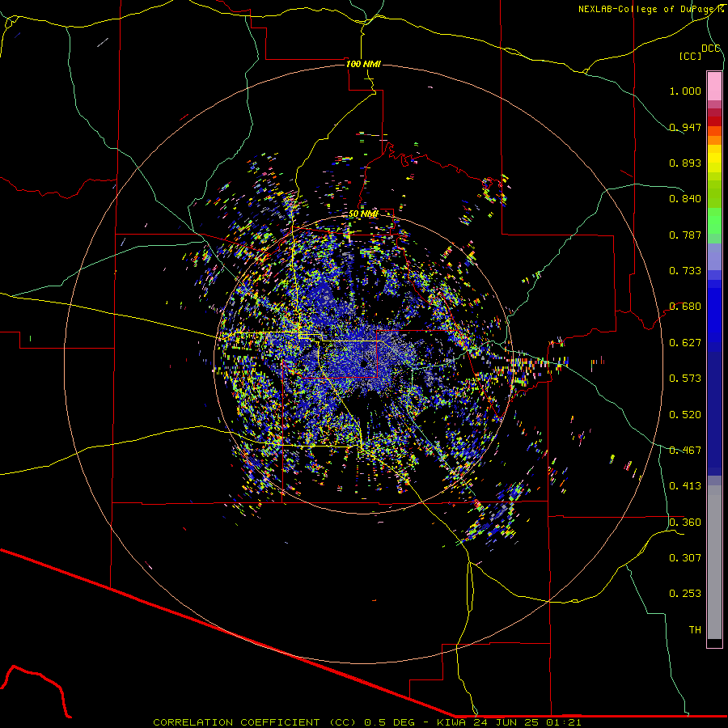Click the "0.307" color scale value
The width and height of the screenshot is (728, 728).
coord(685,558)
